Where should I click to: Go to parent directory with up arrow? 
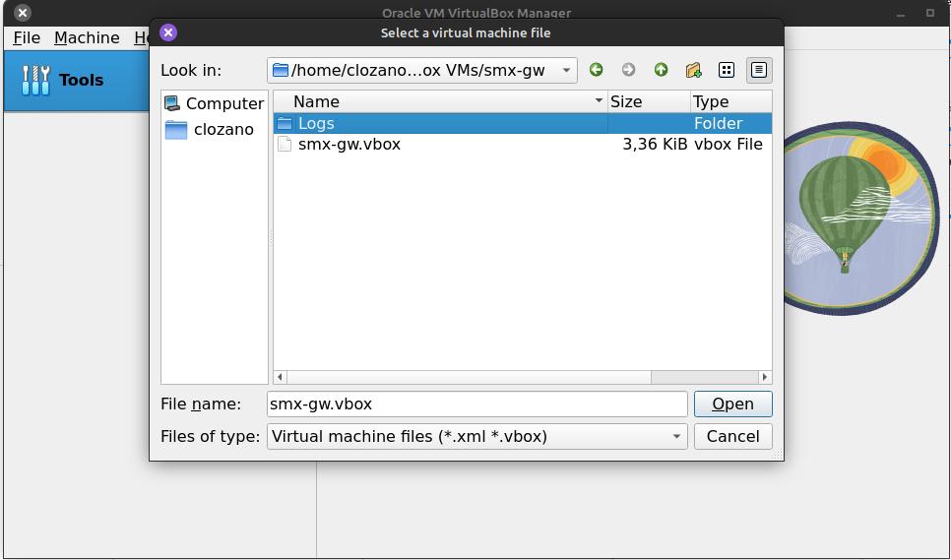(x=662, y=70)
